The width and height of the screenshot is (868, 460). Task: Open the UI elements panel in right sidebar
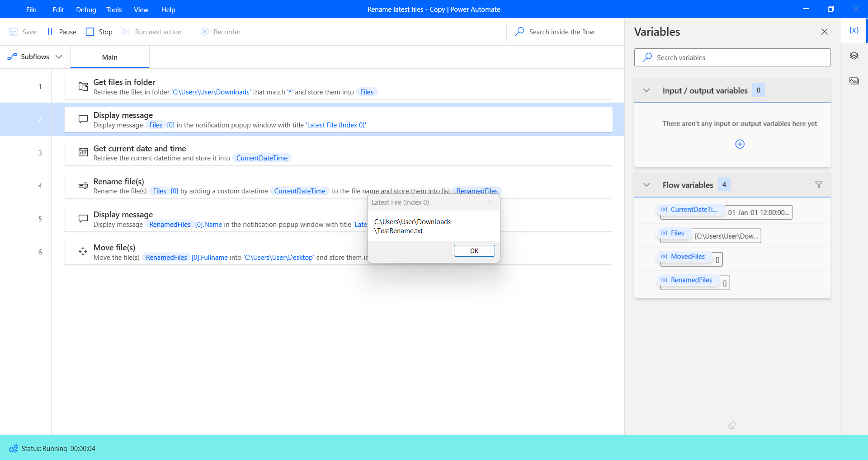pyautogui.click(x=854, y=55)
